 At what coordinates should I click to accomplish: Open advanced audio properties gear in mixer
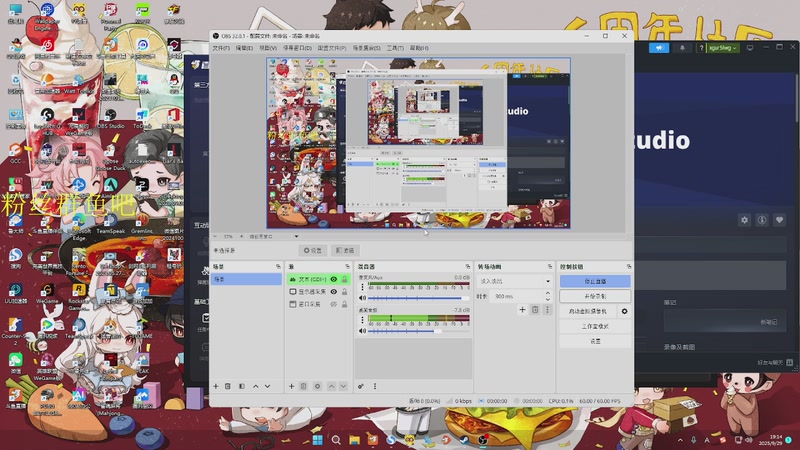coord(361,386)
